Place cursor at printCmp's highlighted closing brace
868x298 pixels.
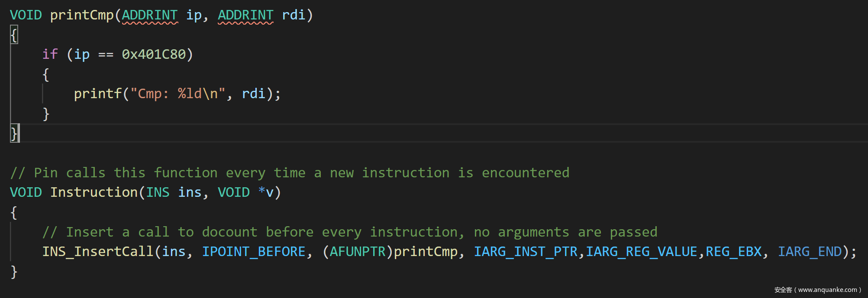[x=14, y=133]
